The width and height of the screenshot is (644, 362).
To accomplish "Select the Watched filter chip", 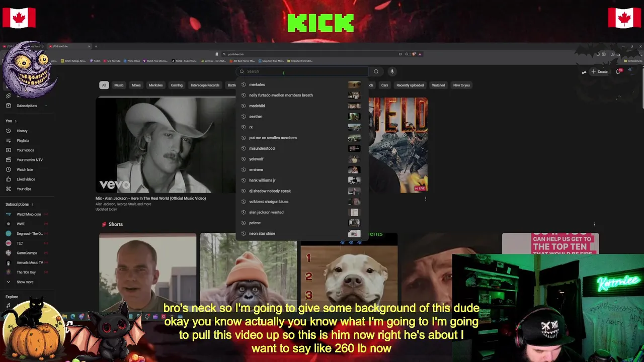I will click(438, 85).
